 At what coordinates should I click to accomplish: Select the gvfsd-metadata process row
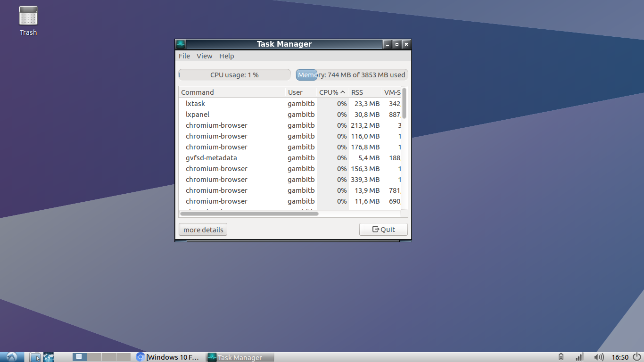[290, 158]
